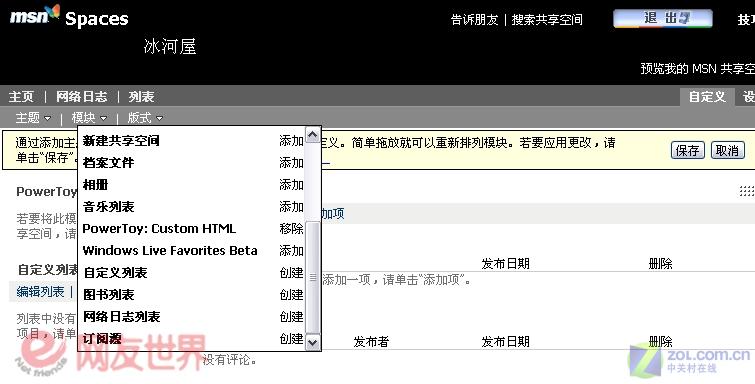Open the 版式 dropdown menu
Viewport: 755px width, 384px height.
(145, 118)
